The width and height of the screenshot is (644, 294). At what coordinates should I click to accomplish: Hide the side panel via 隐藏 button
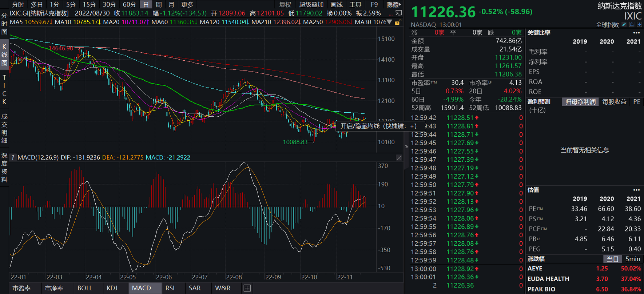click(394, 4)
